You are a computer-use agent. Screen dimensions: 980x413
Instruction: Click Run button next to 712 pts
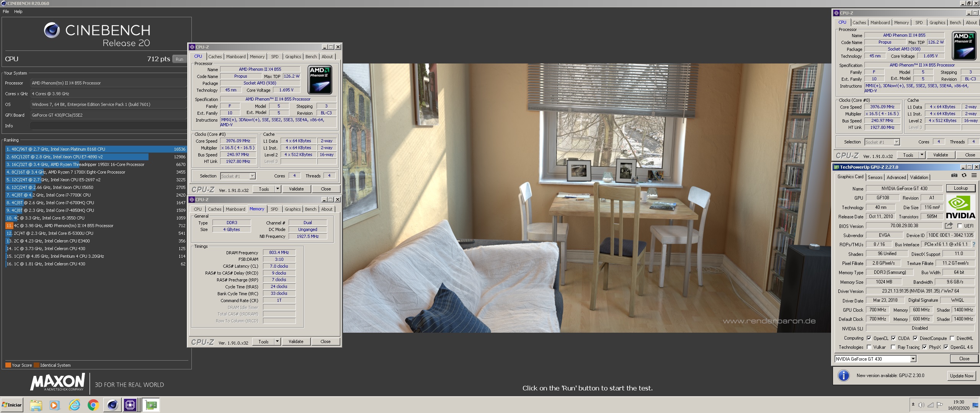(x=180, y=59)
